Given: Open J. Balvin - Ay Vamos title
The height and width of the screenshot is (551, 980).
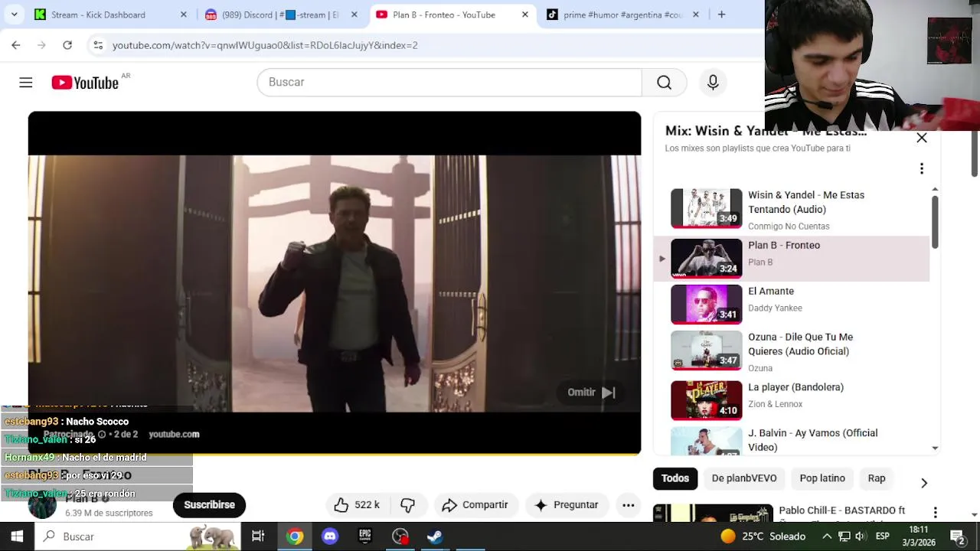Looking at the screenshot, I should 812,440.
